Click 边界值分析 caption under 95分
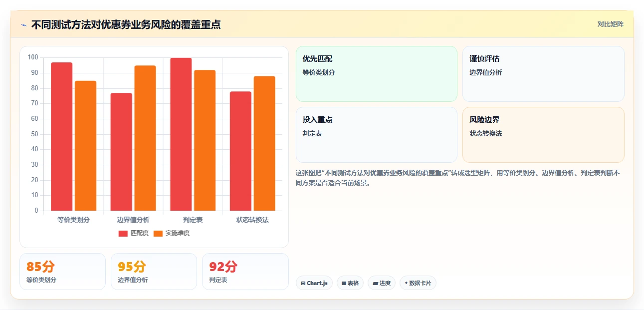The image size is (644, 310). point(133,280)
